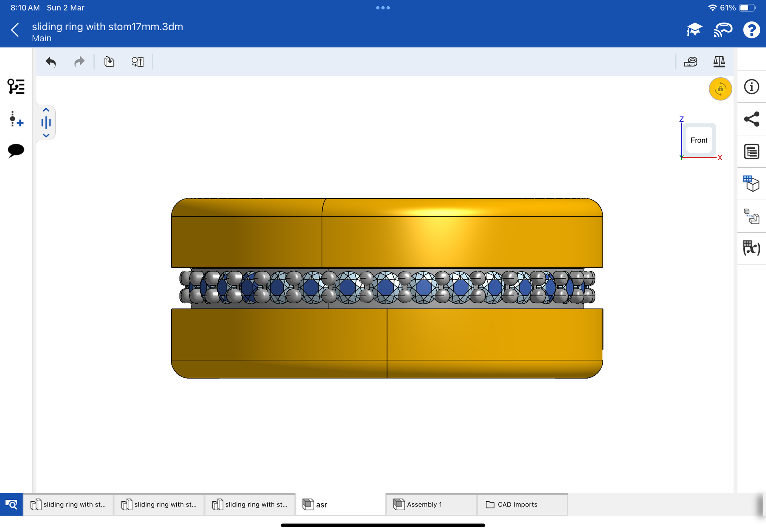Click the Front face of view cube
This screenshot has height=532, width=766.
[699, 140]
